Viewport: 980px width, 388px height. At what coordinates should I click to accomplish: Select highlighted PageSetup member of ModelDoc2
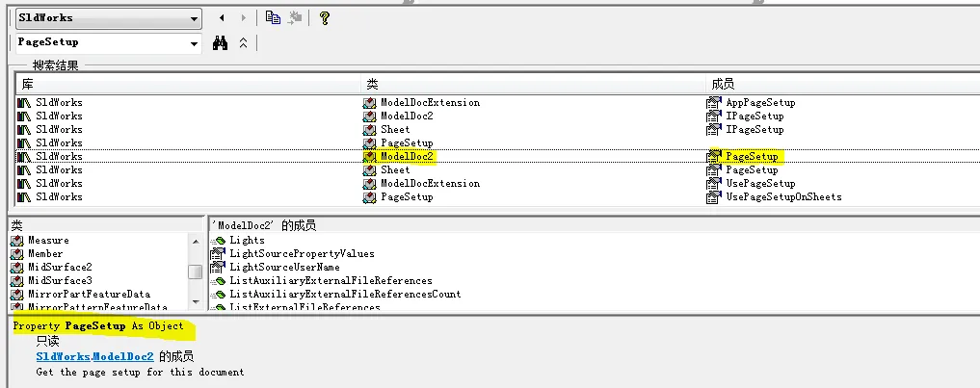(x=752, y=157)
